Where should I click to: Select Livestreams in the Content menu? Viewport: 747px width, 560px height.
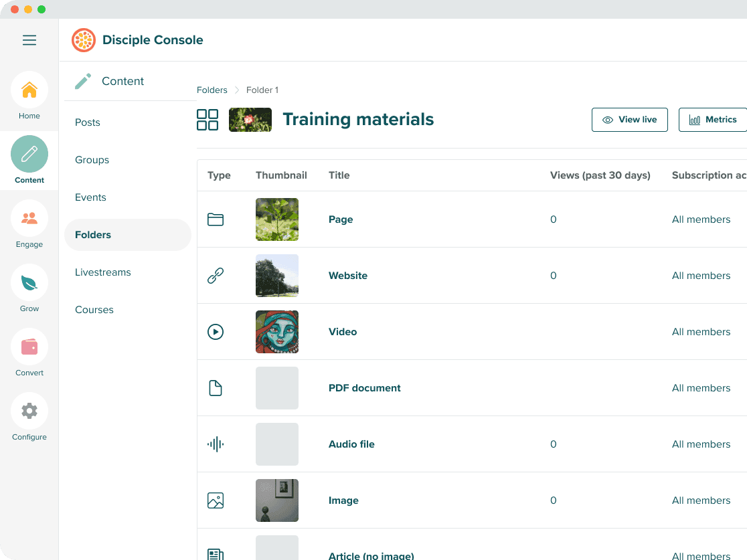tap(103, 272)
